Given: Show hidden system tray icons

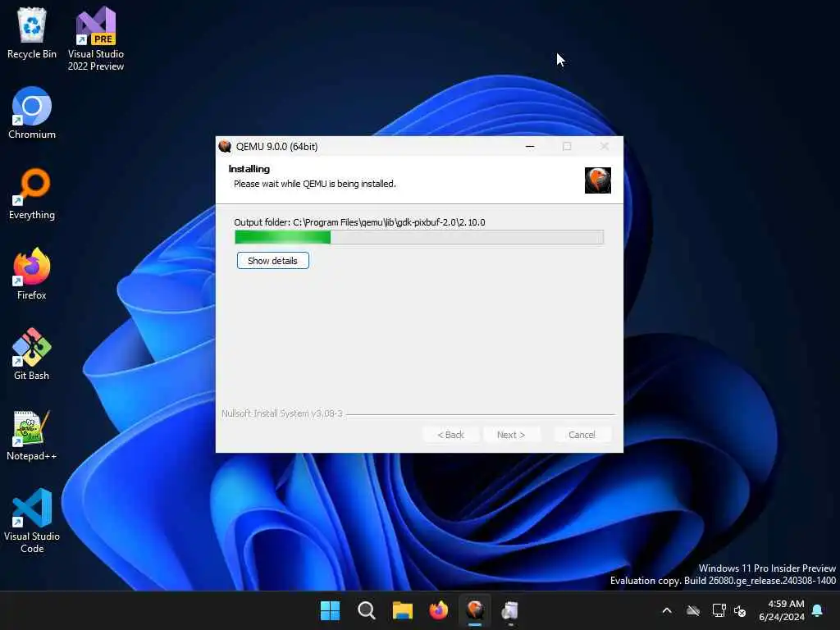Looking at the screenshot, I should coord(667,610).
